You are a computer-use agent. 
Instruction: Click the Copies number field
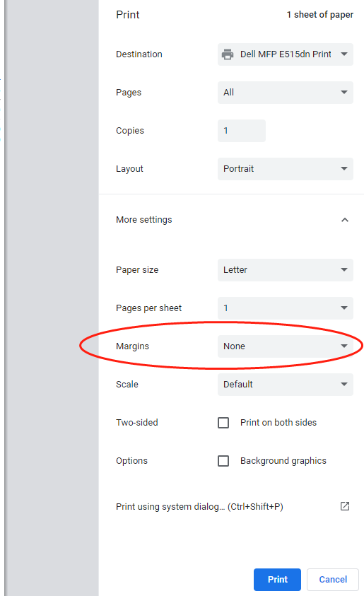(242, 131)
